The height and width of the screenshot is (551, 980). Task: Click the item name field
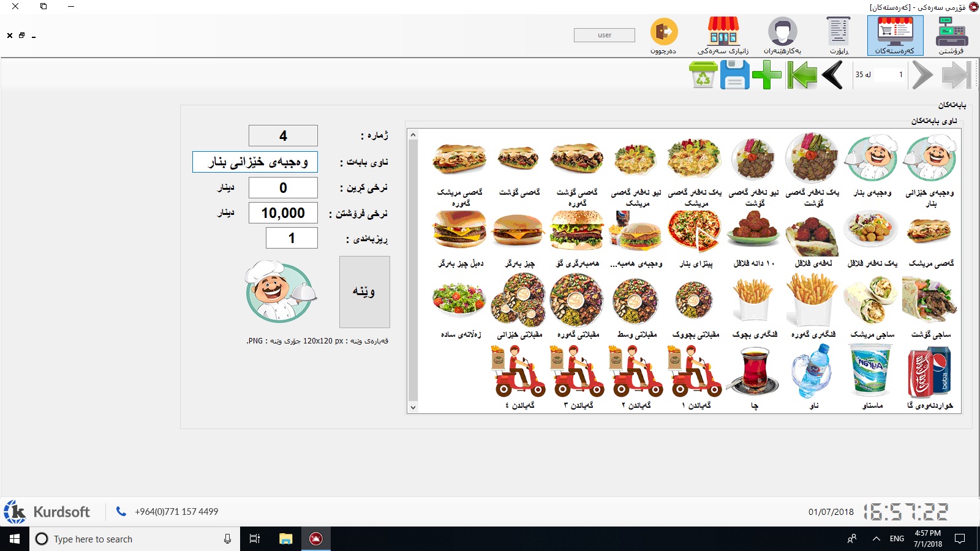(x=255, y=162)
